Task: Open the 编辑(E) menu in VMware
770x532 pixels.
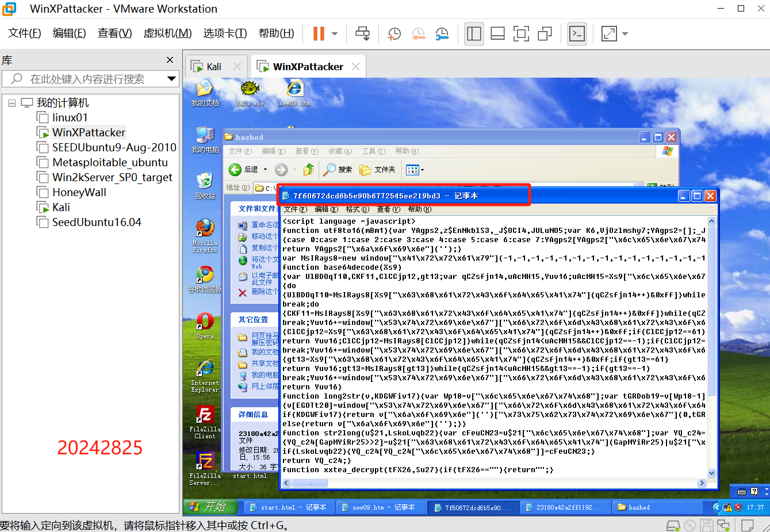Action: (70, 33)
